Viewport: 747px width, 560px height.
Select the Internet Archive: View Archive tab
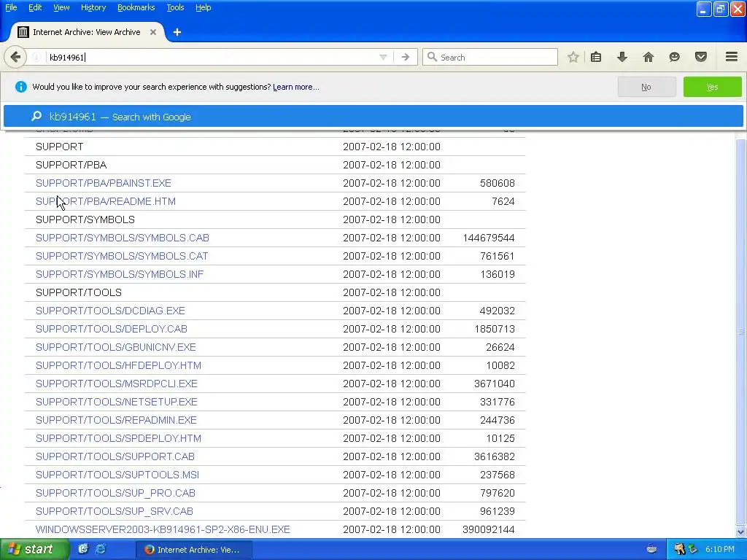pos(87,32)
